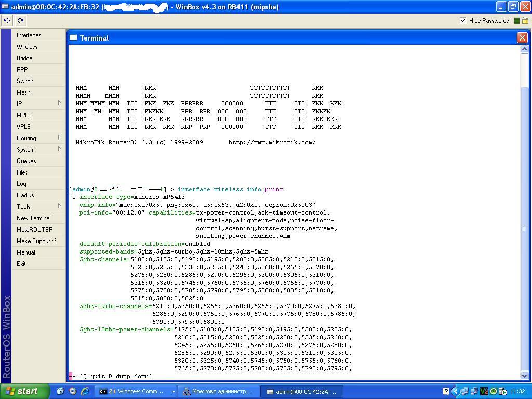Open New Terminal from the sidebar
The height and width of the screenshot is (399, 532).
click(x=33, y=218)
